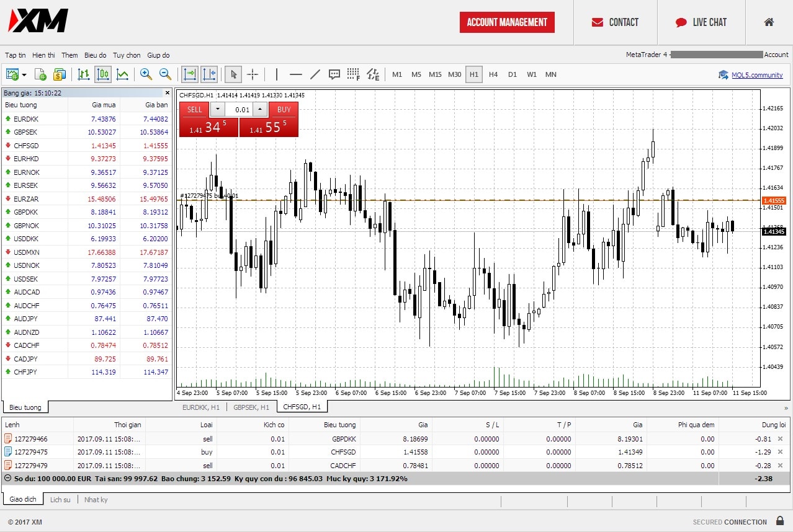
Task: Click the lot volume input field
Action: pos(238,110)
